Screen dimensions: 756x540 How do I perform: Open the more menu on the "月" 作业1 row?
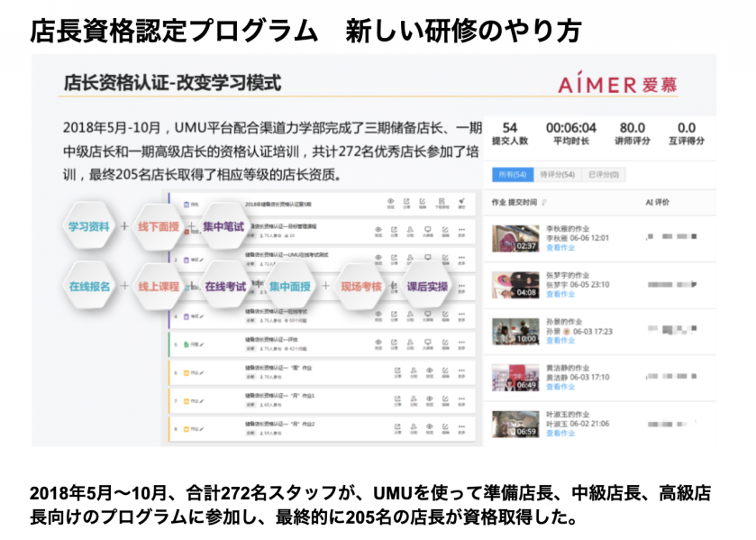461,399
